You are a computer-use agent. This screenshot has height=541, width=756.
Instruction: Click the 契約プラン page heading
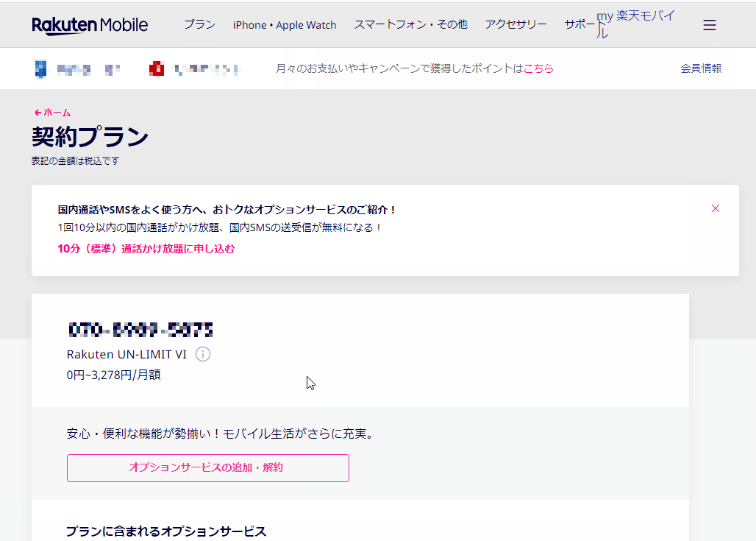point(90,137)
